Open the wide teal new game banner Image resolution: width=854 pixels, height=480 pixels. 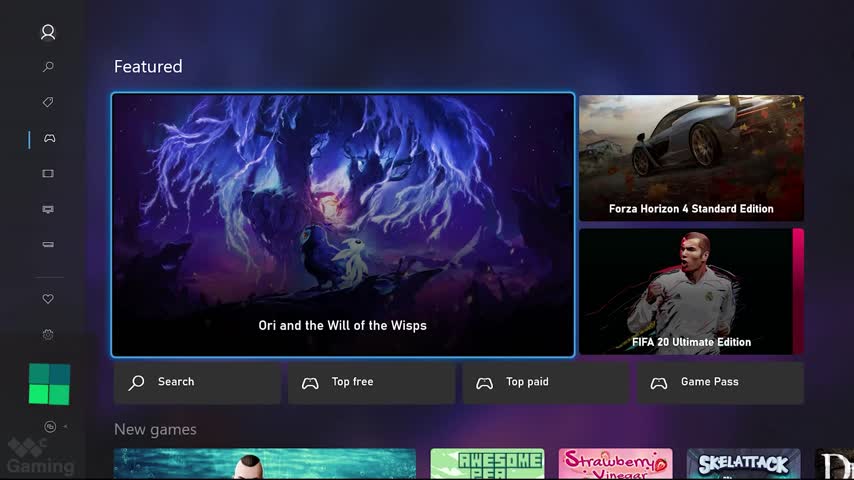pyautogui.click(x=265, y=464)
